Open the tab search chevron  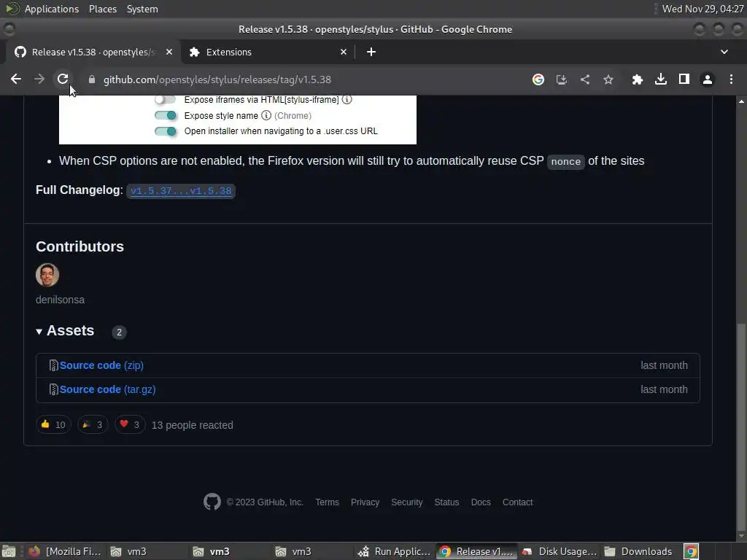point(724,52)
